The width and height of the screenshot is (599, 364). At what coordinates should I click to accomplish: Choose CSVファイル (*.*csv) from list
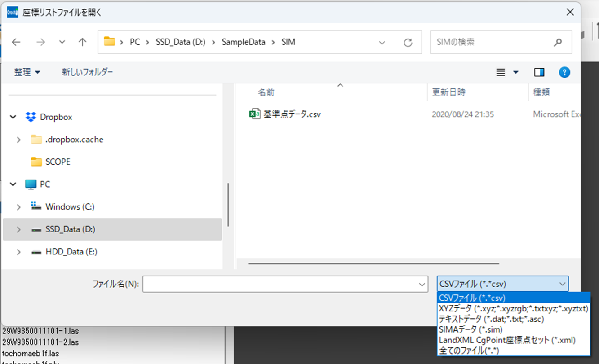click(x=514, y=298)
